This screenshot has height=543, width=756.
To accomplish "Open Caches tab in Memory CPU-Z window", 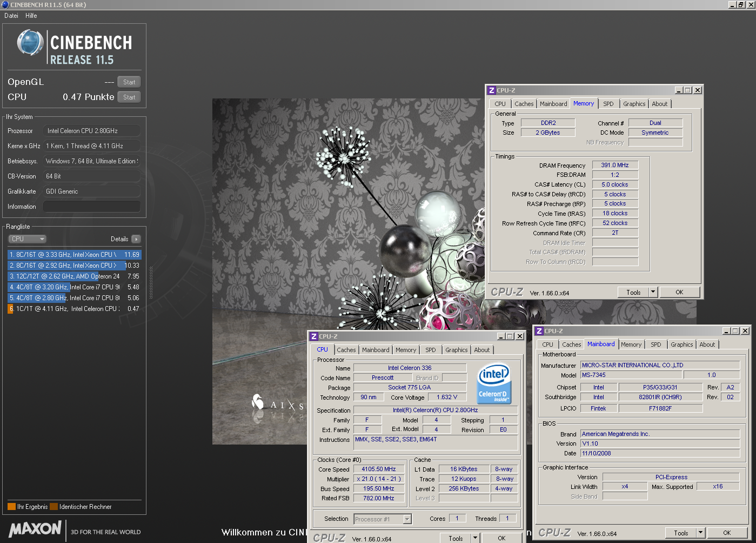I will point(524,104).
